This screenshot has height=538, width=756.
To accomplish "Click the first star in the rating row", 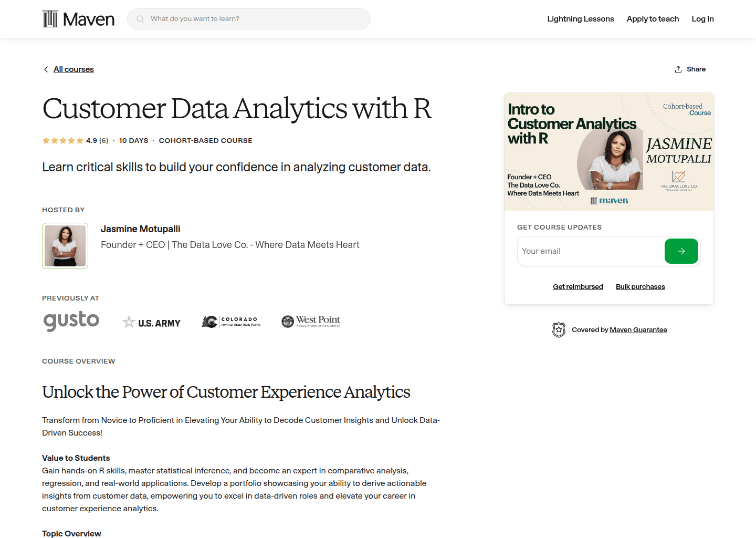I will 46,140.
